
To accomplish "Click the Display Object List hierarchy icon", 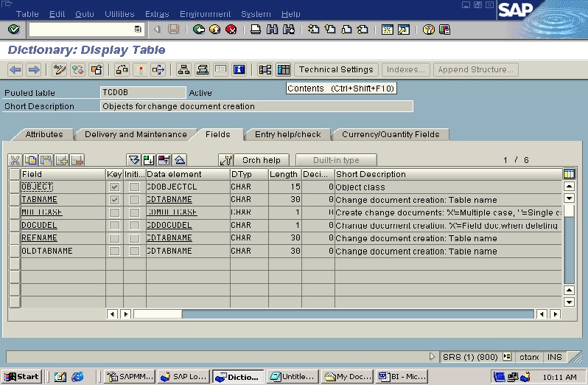I will (x=183, y=69).
